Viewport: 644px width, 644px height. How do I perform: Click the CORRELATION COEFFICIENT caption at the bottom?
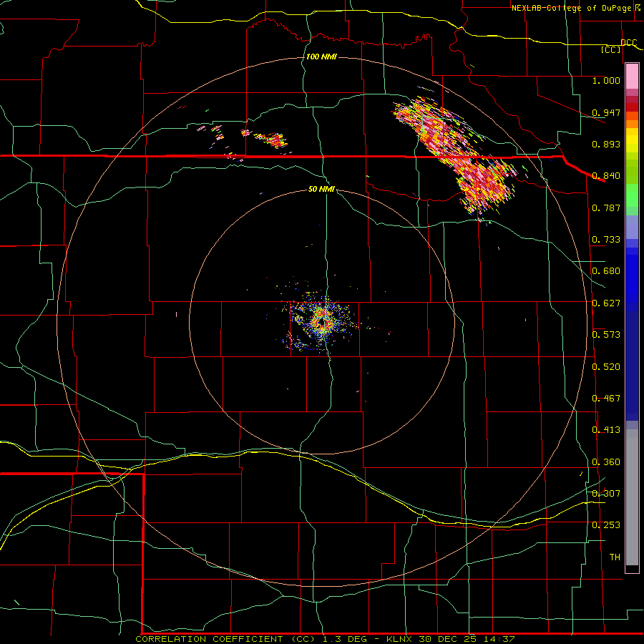click(325, 639)
